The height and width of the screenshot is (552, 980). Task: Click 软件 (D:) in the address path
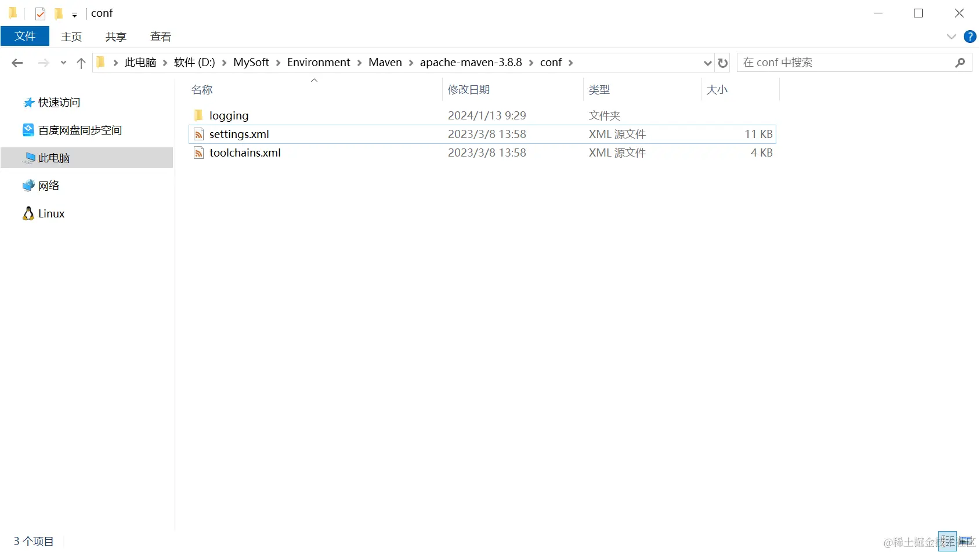click(x=194, y=63)
